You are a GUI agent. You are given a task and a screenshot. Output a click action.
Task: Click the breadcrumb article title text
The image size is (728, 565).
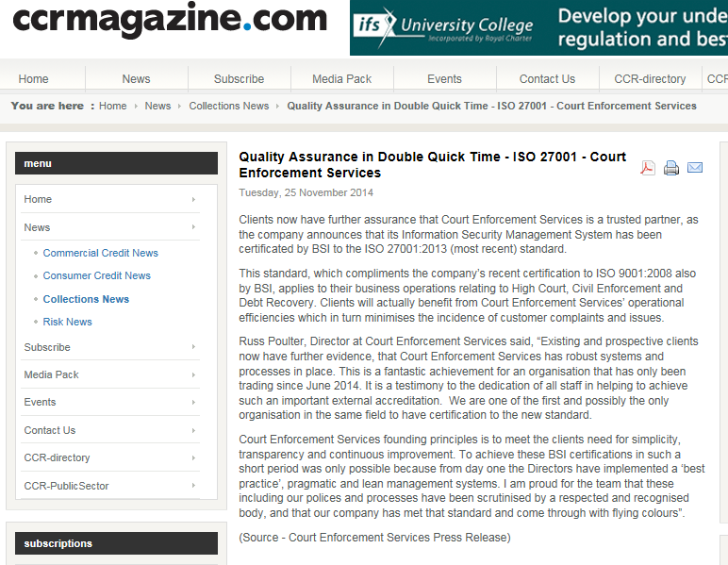(491, 106)
